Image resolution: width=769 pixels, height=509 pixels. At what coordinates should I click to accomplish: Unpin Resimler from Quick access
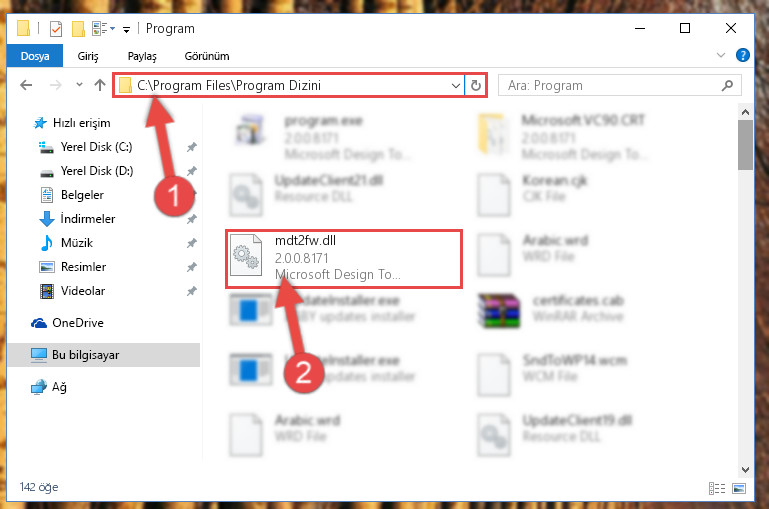192,267
